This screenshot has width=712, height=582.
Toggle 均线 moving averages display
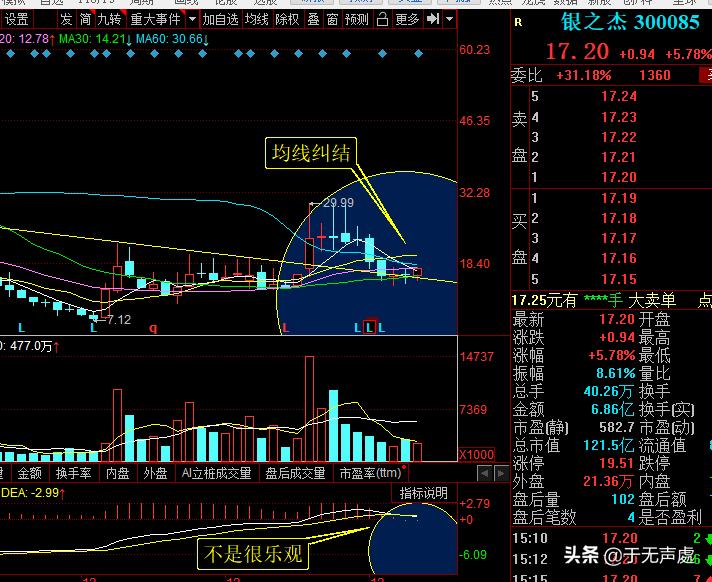coord(257,19)
